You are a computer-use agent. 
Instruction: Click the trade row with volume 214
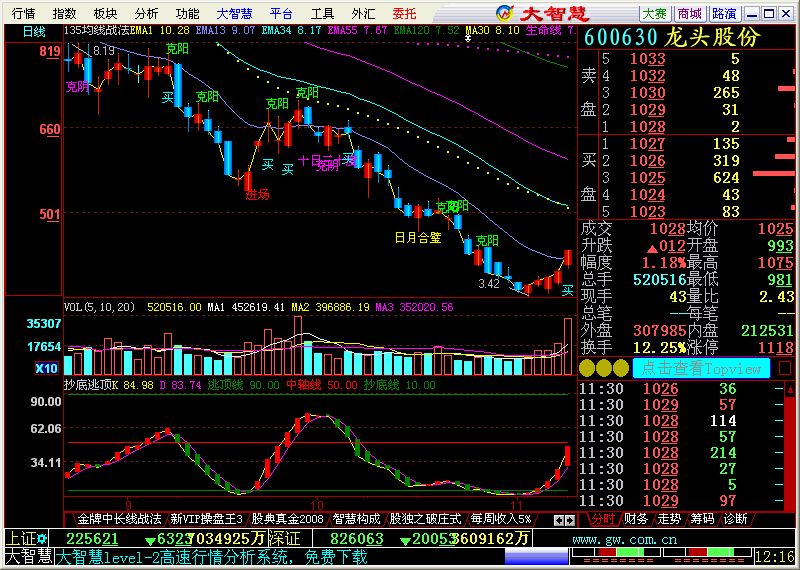[680, 453]
